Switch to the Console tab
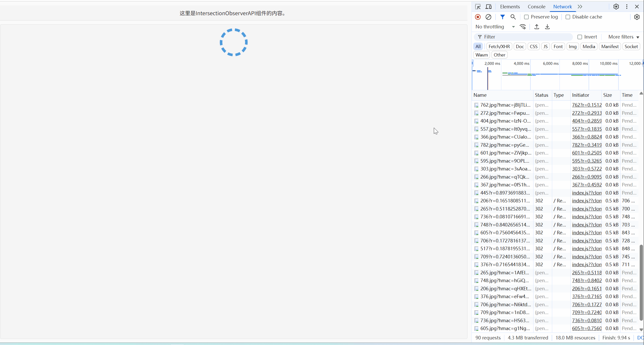Image resolution: width=644 pixels, height=345 pixels. [x=536, y=7]
